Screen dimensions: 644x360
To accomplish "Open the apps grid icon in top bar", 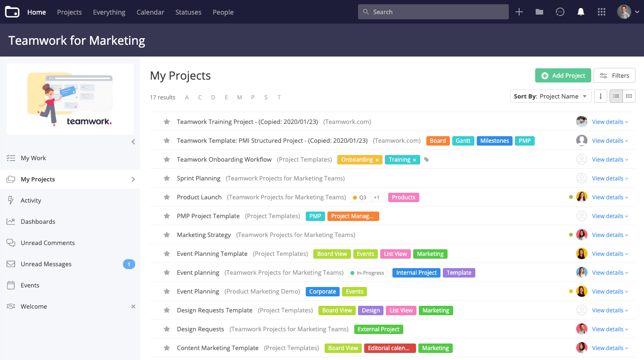I will coord(602,12).
